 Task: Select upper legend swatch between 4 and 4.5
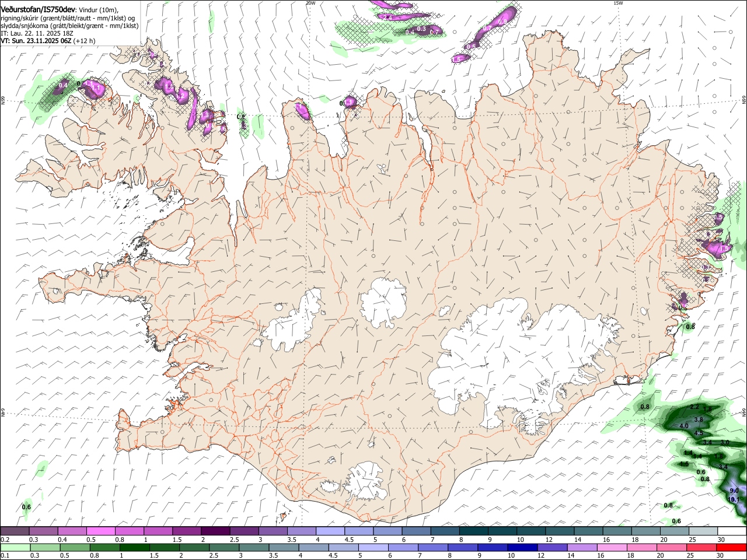click(x=330, y=531)
